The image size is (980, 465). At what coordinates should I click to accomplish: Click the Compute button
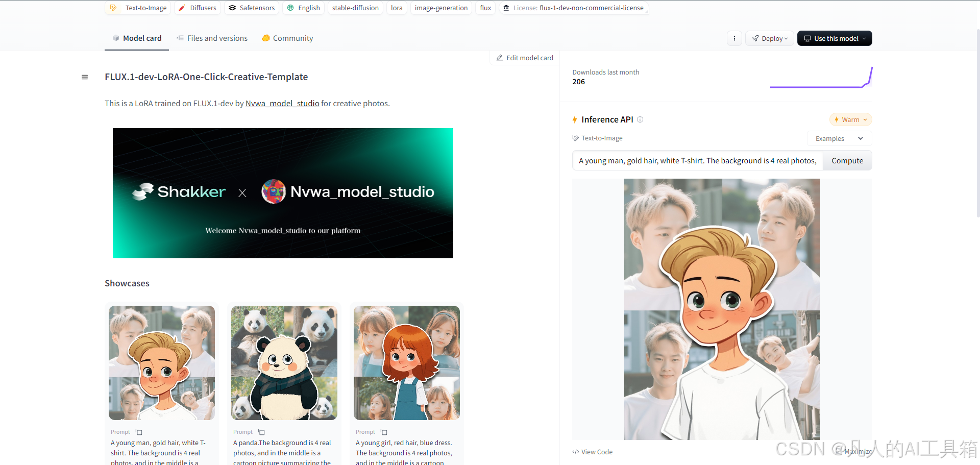(x=847, y=160)
